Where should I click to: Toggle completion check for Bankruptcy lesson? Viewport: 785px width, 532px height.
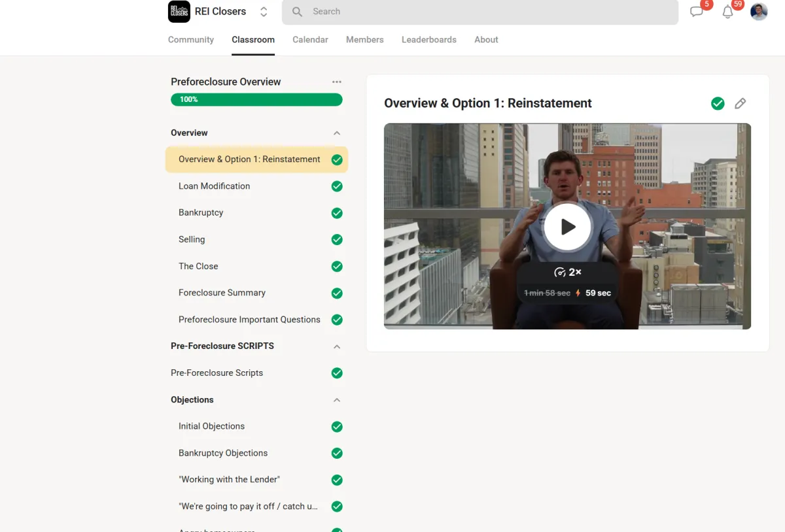coord(337,213)
